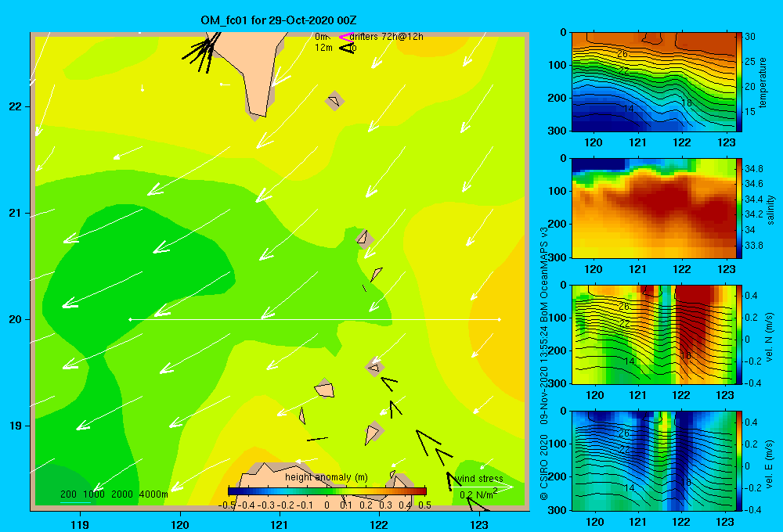Click latitude label 19 on main map
This screenshot has height=532, width=783.
coord(16,426)
